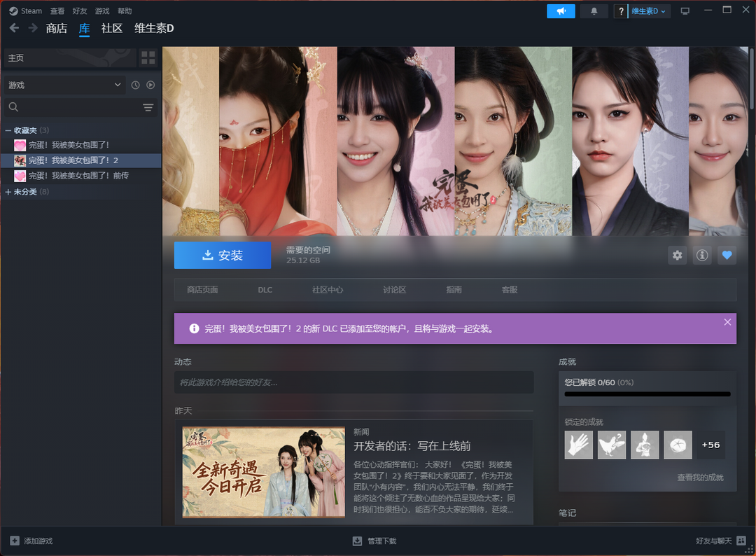
Task: Open the 帮助 menu
Action: tap(125, 11)
